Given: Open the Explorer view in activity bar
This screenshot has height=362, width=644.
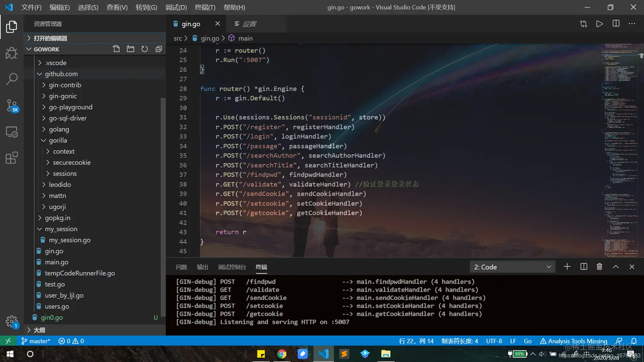Looking at the screenshot, I should tap(11, 27).
